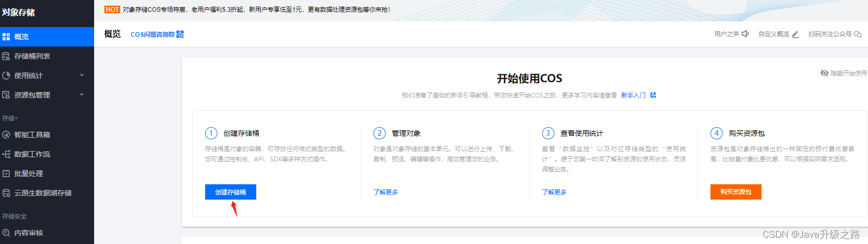Viewport: 868px width, 244px height.
Task: Click the QR code icon beside COS问题咨询群
Action: [x=180, y=34]
